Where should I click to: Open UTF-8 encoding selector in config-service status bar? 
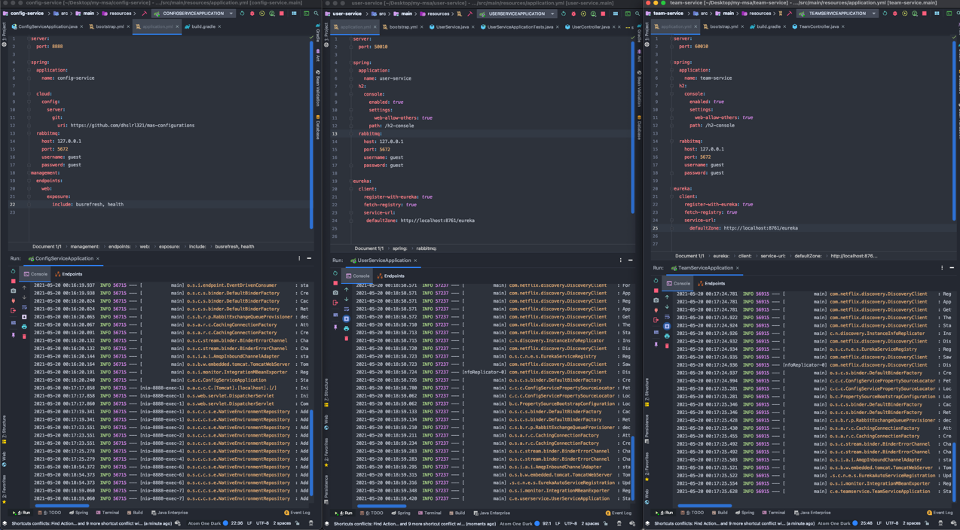[x=263, y=523]
